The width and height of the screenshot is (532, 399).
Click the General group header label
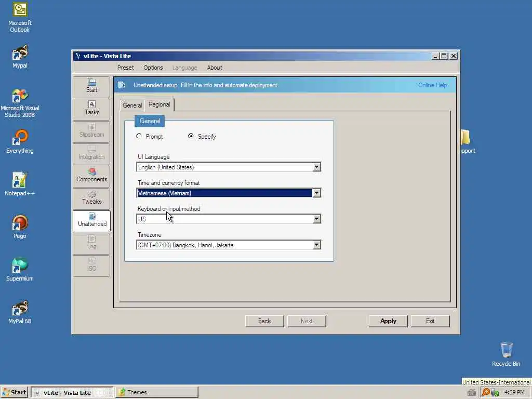150,121
